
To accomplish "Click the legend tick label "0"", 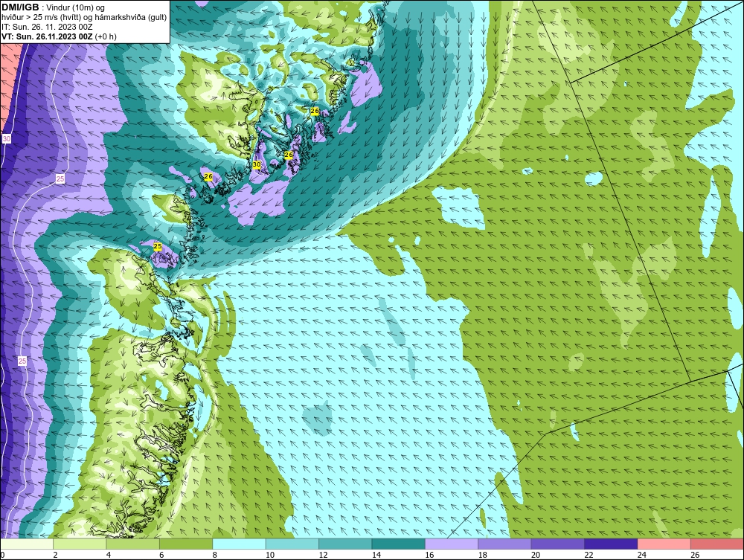I will pos(2,555).
